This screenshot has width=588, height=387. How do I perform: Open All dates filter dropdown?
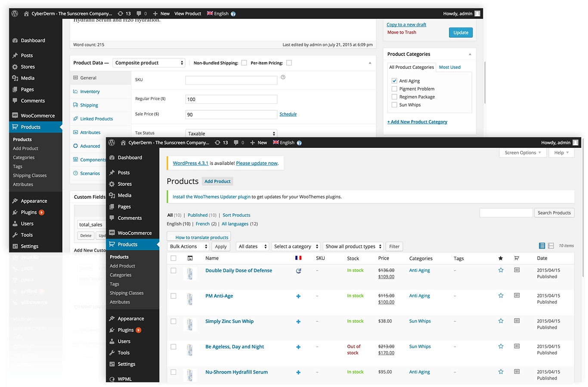[x=253, y=246]
